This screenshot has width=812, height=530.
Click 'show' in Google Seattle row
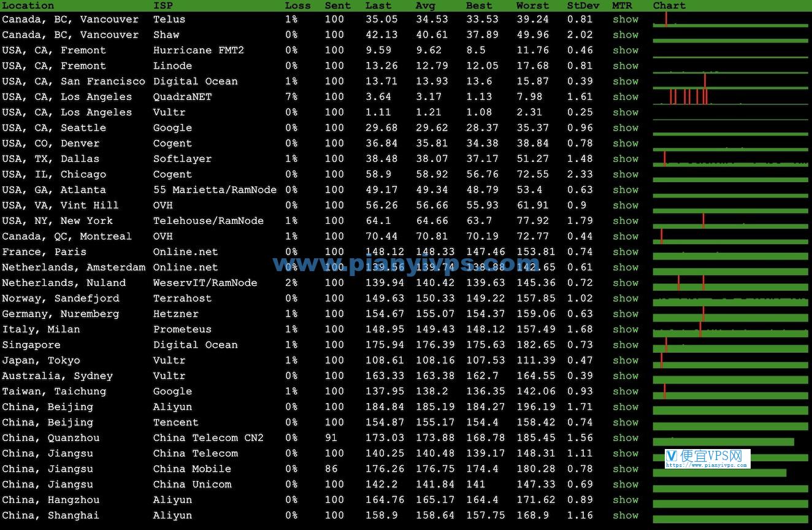[x=626, y=128]
